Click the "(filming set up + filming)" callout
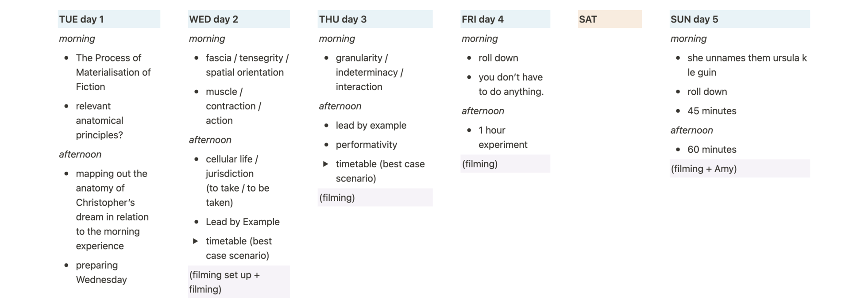Screen dimensions: 868x308 click(x=238, y=282)
